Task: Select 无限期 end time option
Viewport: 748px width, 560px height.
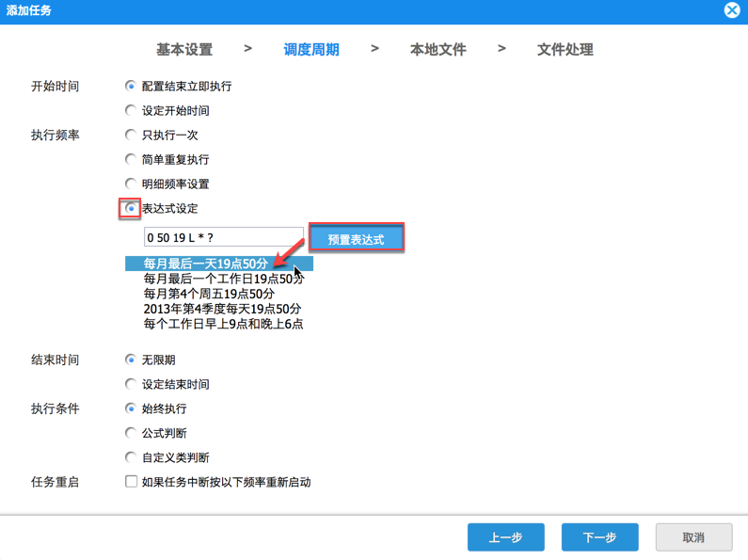Action: 130,360
